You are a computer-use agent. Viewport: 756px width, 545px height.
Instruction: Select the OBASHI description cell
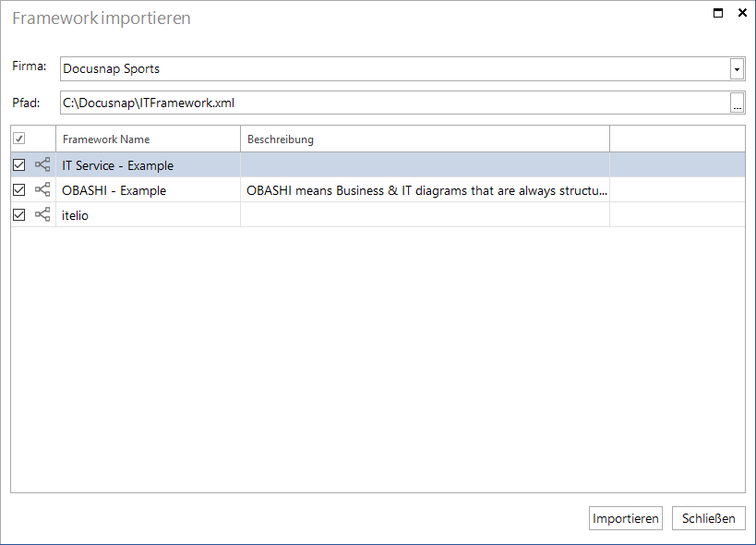point(425,190)
